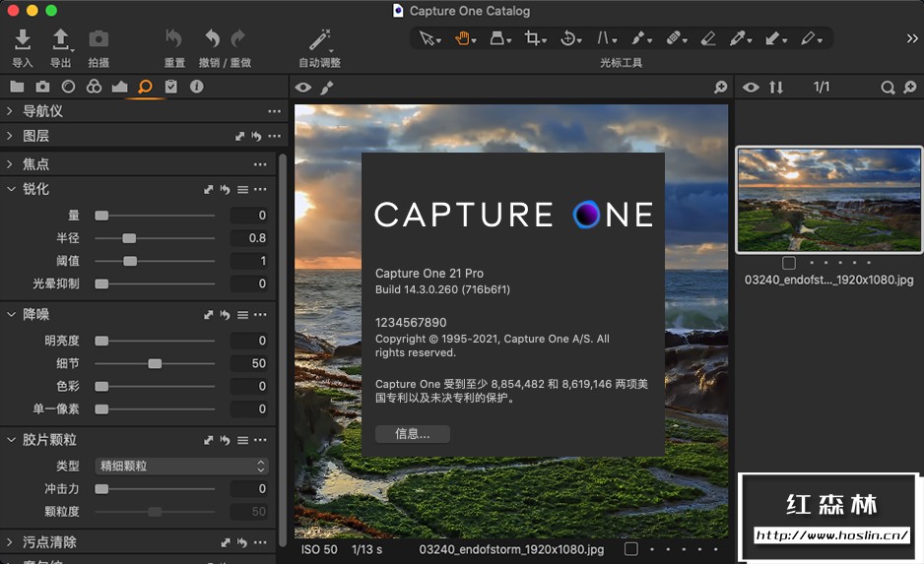Expand the Navigator (导航仪) panel

[x=10, y=111]
